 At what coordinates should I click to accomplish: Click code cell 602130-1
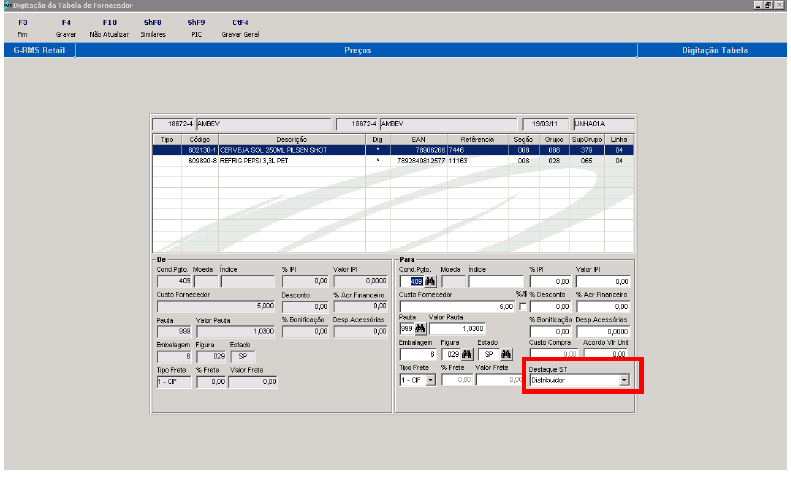pyautogui.click(x=202, y=150)
